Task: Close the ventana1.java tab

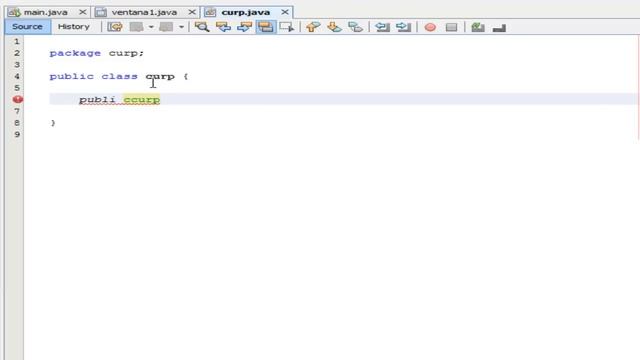Action: tap(192, 12)
